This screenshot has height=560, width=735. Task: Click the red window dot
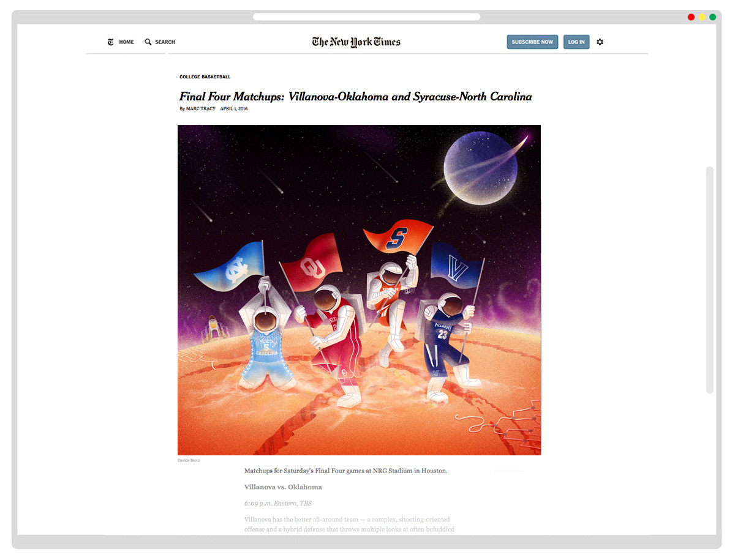point(691,17)
